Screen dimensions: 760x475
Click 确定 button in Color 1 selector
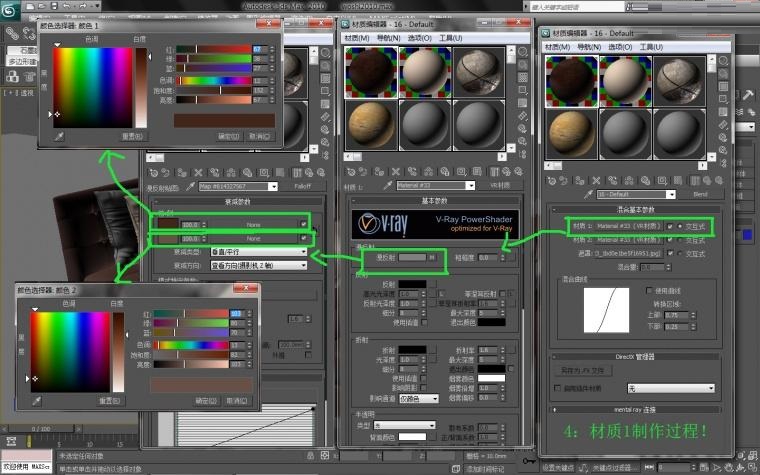(229, 137)
